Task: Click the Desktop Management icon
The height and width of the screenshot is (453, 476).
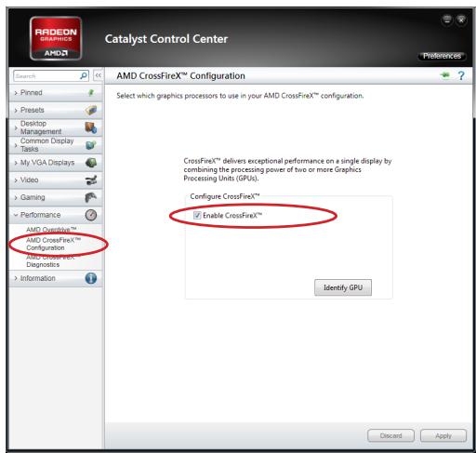Action: point(91,127)
